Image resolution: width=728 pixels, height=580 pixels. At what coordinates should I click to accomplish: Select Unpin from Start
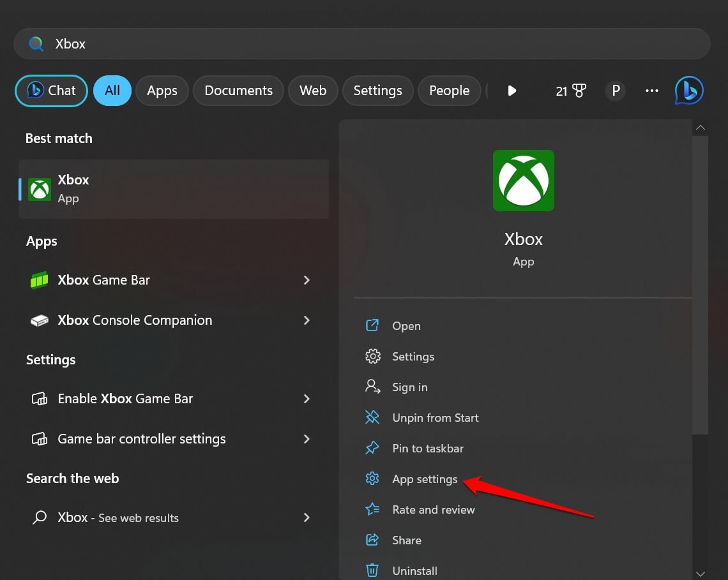(436, 417)
